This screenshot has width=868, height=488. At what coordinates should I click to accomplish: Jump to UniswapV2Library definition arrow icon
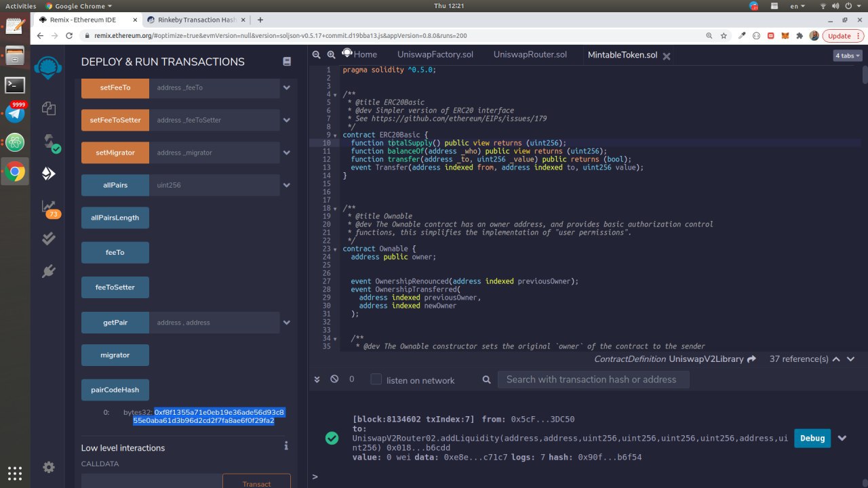pyautogui.click(x=751, y=359)
